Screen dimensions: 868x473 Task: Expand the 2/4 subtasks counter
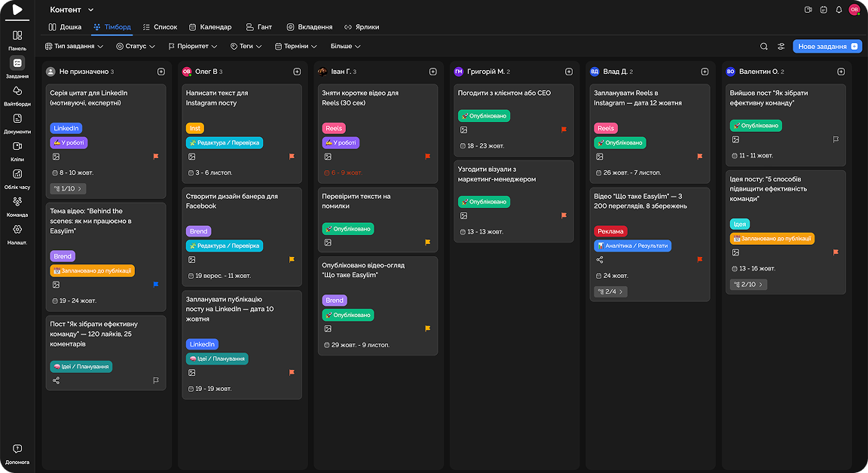pos(610,291)
